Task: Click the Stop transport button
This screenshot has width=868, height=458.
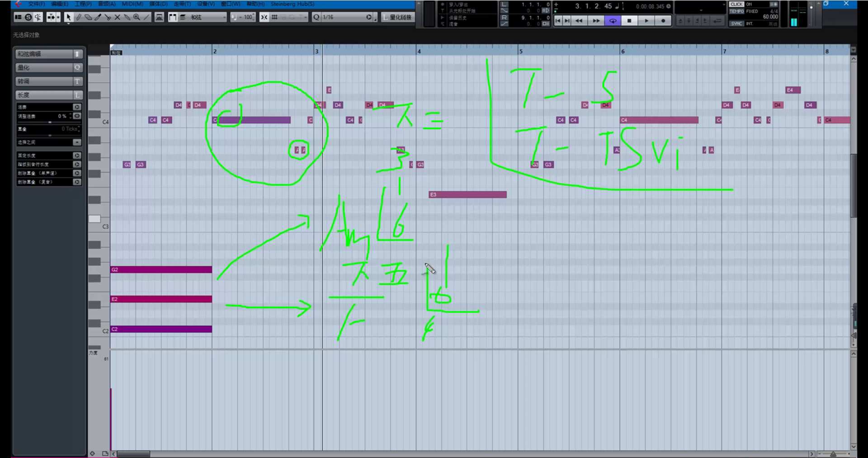Action: [629, 21]
